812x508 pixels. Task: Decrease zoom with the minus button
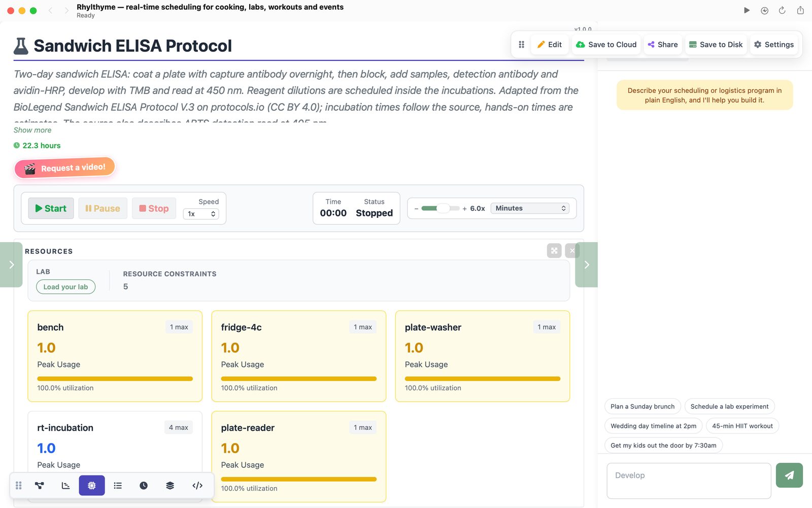pos(416,208)
